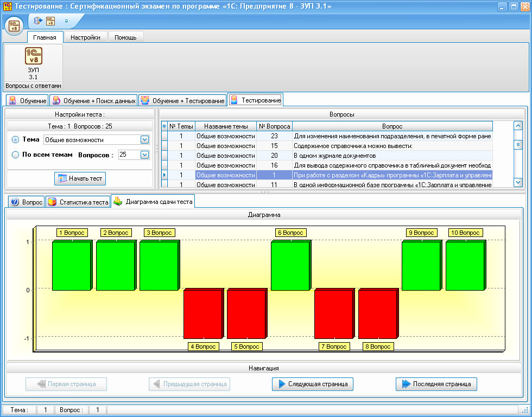This screenshot has height=417, width=532.
Task: Switch to the Главная ribbon tab
Action: point(45,37)
